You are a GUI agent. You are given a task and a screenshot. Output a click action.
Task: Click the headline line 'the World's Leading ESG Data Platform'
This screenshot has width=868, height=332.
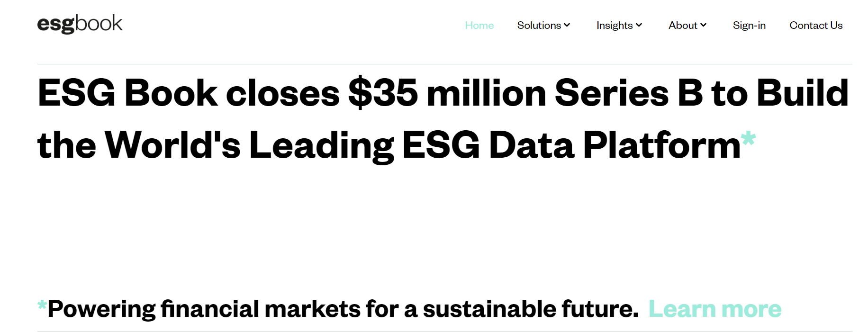point(389,145)
